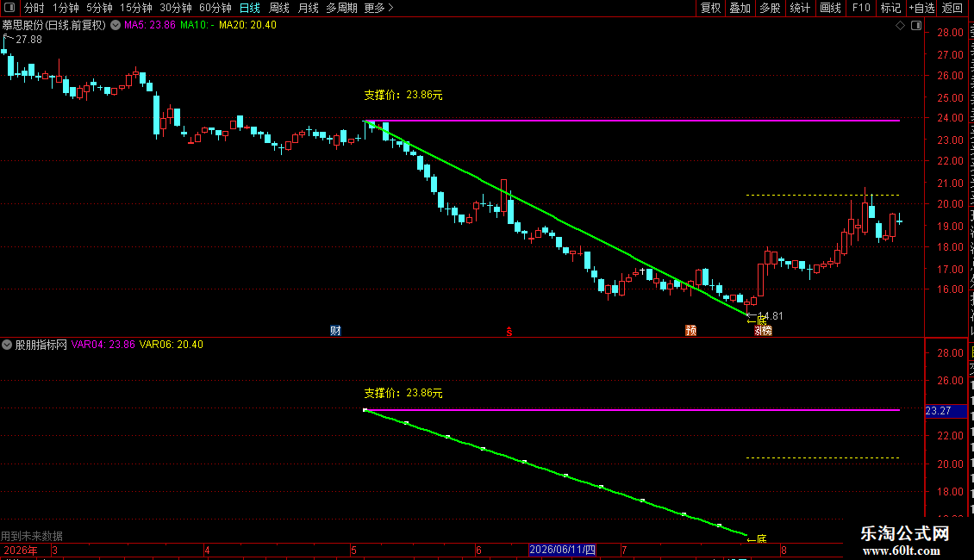974x560 pixels.
Task: Select the 15分钟 period
Action: tap(136, 8)
